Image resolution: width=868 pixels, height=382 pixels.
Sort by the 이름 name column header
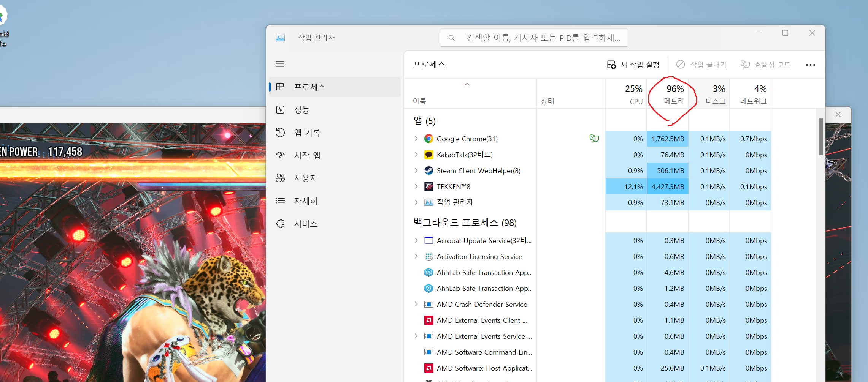point(470,94)
